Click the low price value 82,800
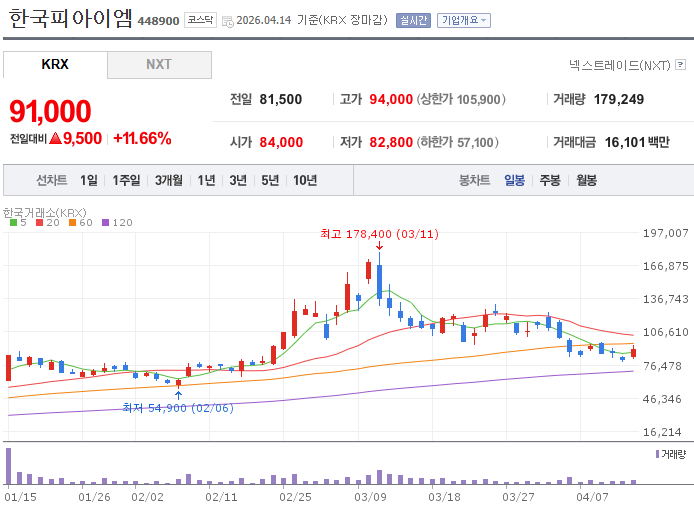694x513 pixels. point(391,142)
